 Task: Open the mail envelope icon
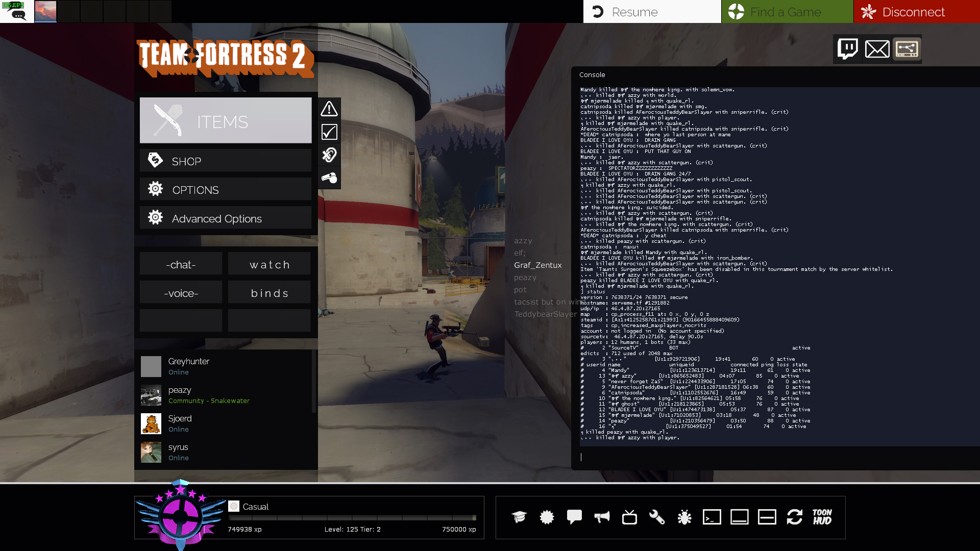(x=877, y=49)
